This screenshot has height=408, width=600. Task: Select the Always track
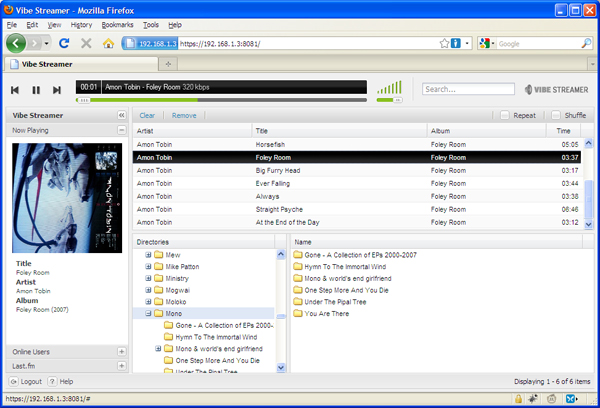click(357, 196)
